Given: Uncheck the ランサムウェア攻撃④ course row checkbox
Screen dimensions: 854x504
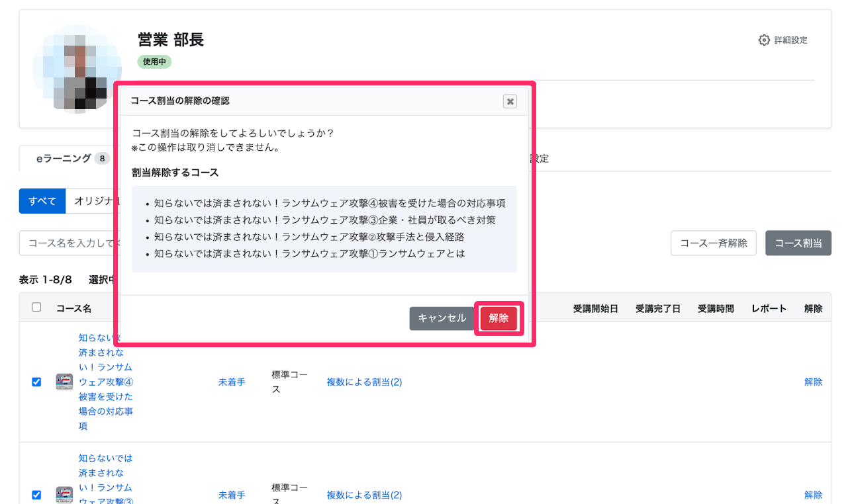Looking at the screenshot, I should click(x=36, y=382).
